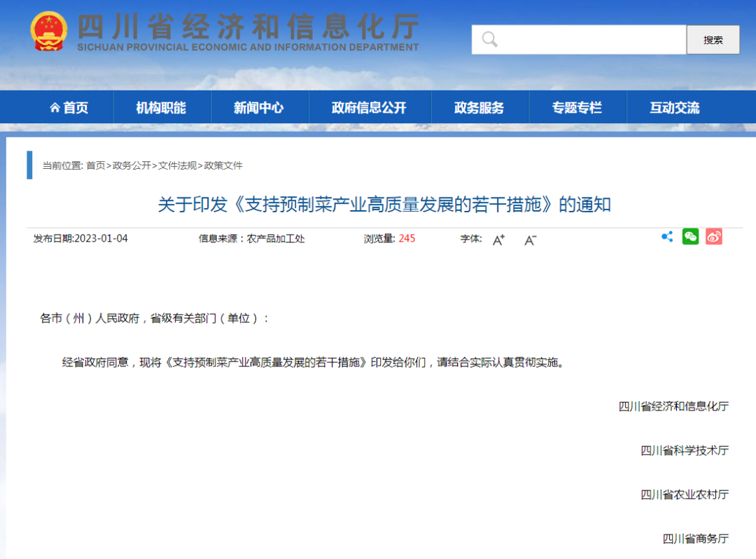Image resolution: width=756 pixels, height=559 pixels.
Task: Share the article to WeChat
Action: tap(690, 237)
